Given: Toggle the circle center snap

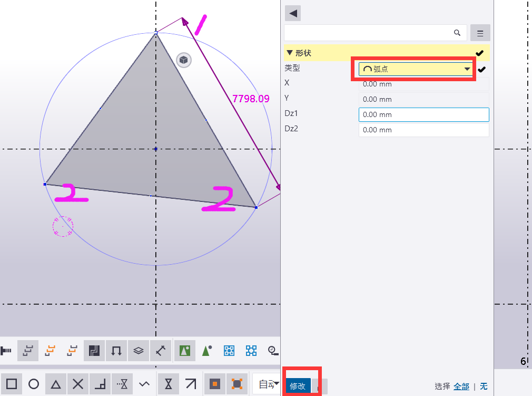Looking at the screenshot, I should pyautogui.click(x=34, y=384).
